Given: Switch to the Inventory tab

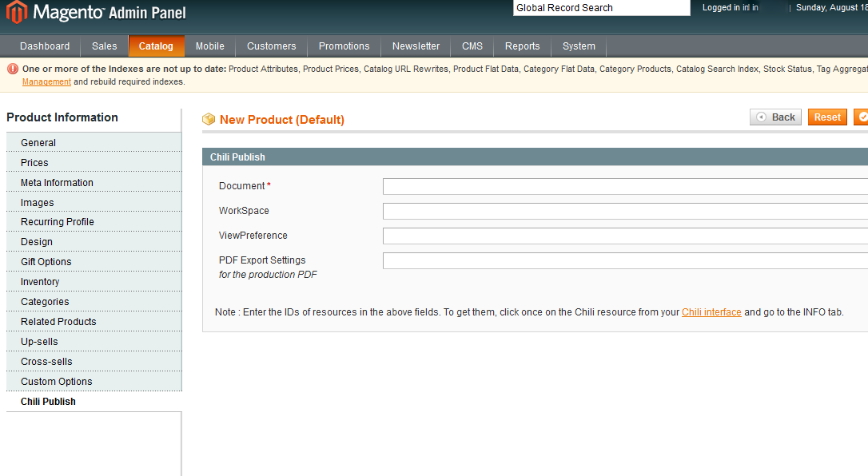Looking at the screenshot, I should click(x=94, y=281).
